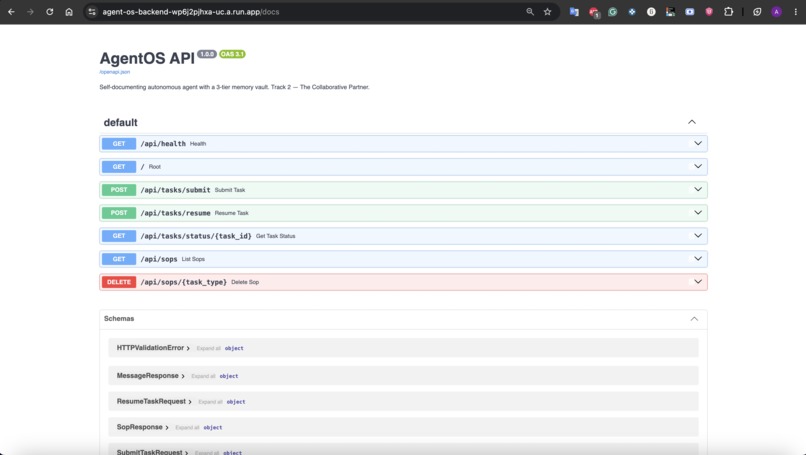This screenshot has height=455, width=806.
Task: Click the Schemas heading text
Action: 119,319
